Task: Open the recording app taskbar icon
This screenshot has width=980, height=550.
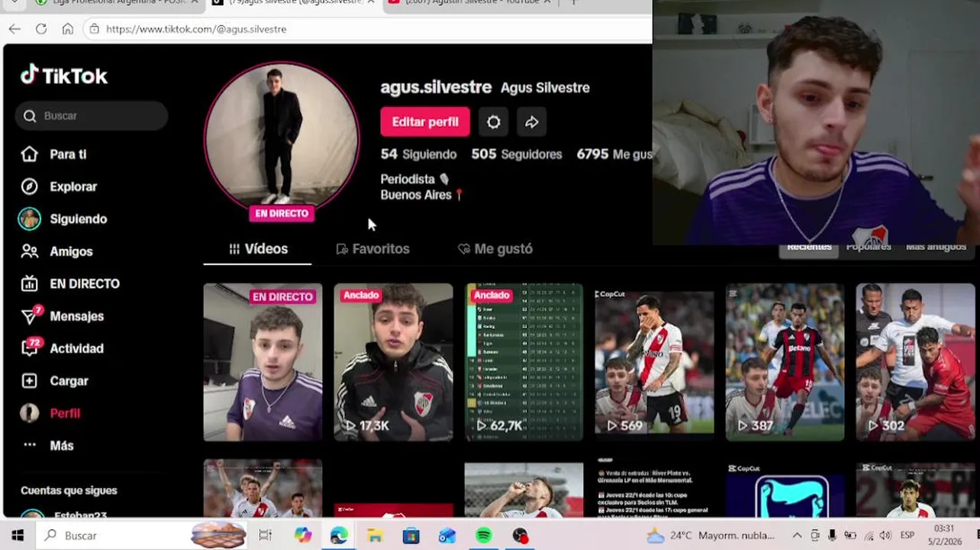Action: point(521,535)
